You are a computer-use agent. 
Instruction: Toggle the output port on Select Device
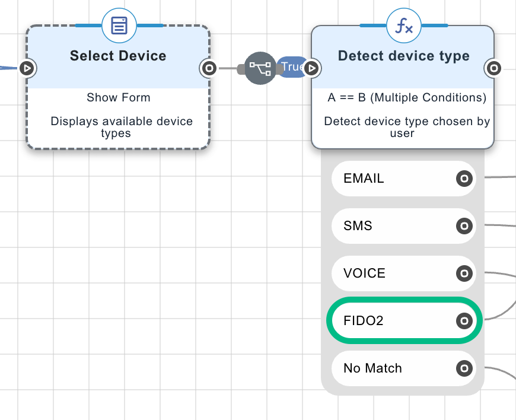point(209,68)
